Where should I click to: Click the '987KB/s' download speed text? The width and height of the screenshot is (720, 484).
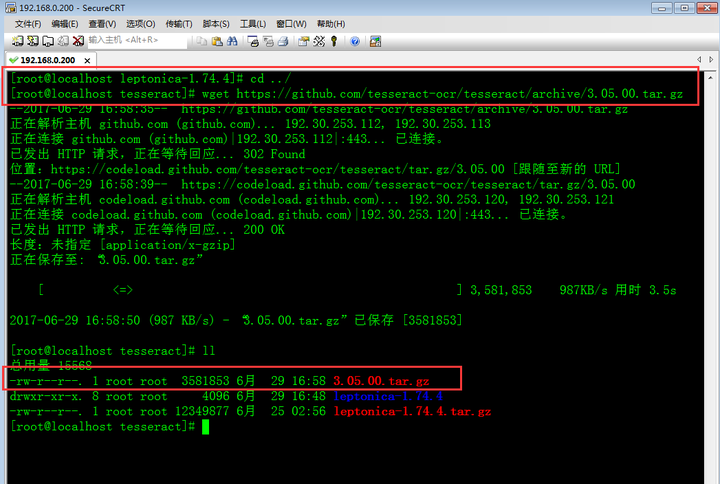click(583, 290)
